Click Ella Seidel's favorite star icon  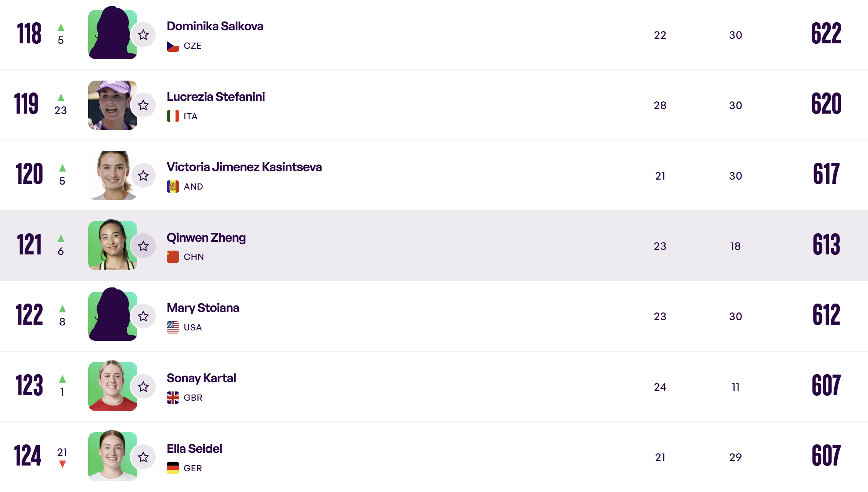(143, 457)
